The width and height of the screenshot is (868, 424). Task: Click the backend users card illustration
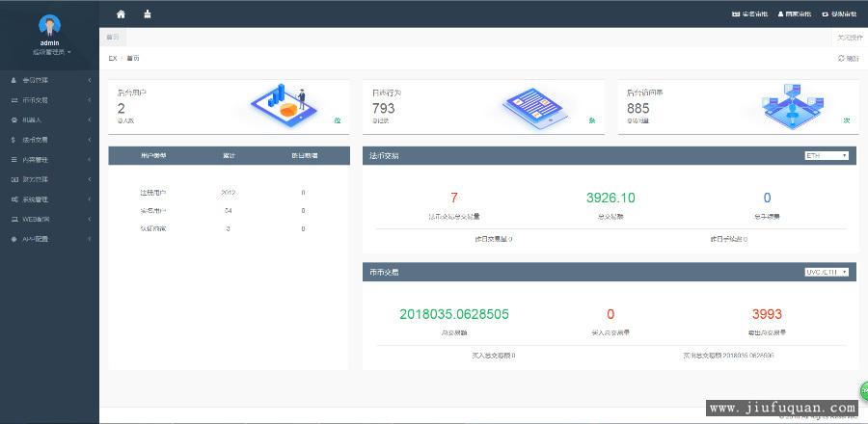point(280,106)
